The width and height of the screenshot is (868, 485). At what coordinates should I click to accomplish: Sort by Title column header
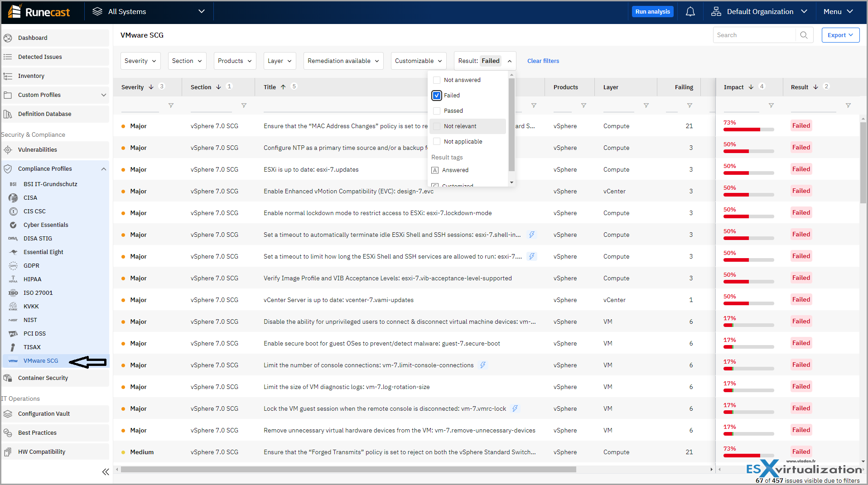tap(270, 87)
